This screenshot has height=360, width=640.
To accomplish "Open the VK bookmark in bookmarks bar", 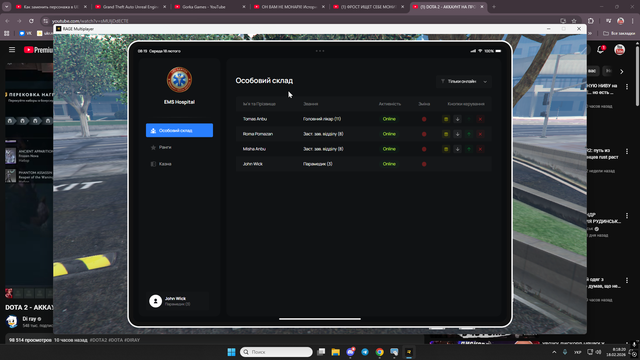I will point(25,33).
